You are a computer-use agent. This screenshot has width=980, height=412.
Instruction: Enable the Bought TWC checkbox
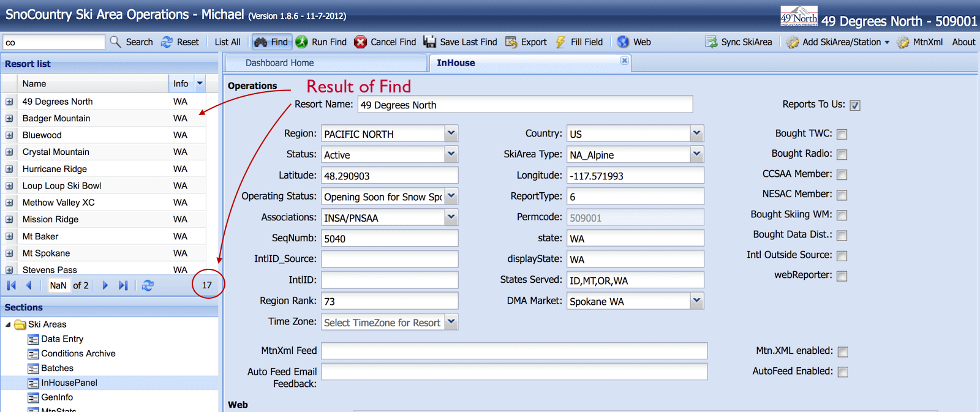[842, 134]
